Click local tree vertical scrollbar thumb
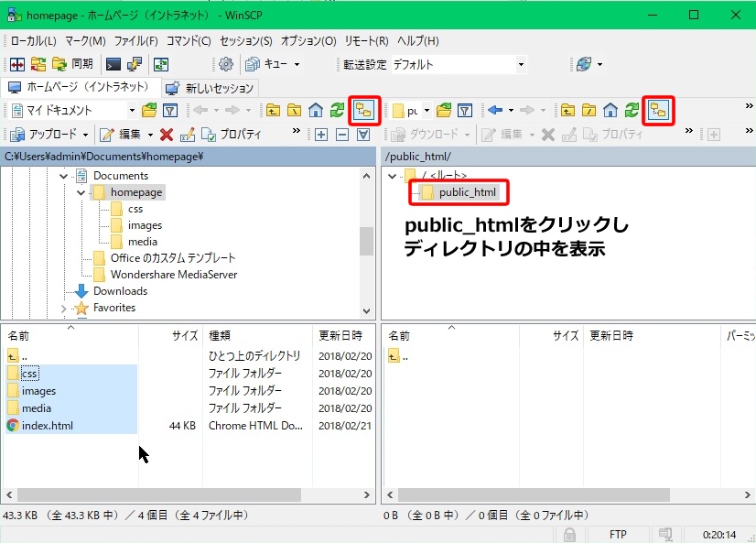The image size is (756, 543). (366, 241)
